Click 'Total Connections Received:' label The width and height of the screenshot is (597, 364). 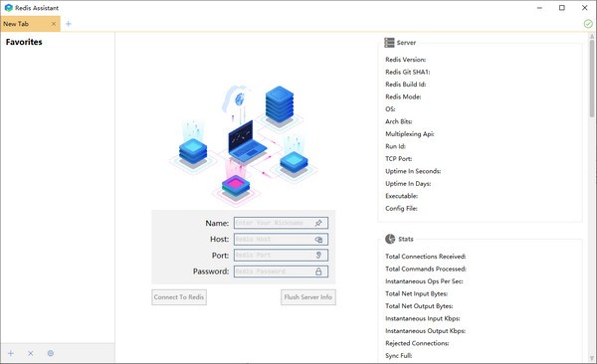[426, 257]
